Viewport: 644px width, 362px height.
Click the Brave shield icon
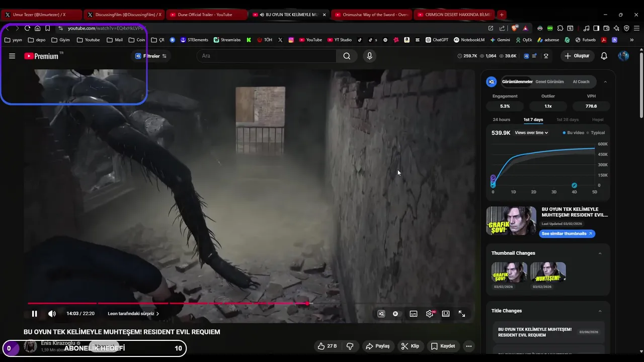coord(515,28)
